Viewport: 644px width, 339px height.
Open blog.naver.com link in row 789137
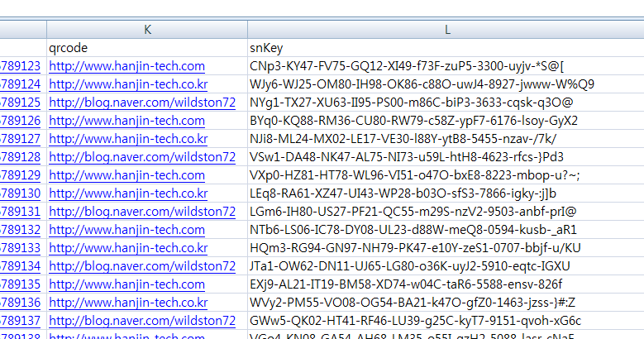coord(142,321)
